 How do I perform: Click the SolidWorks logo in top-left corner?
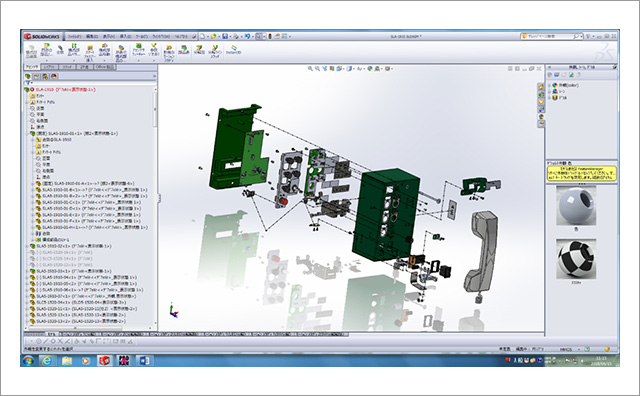tap(42, 36)
